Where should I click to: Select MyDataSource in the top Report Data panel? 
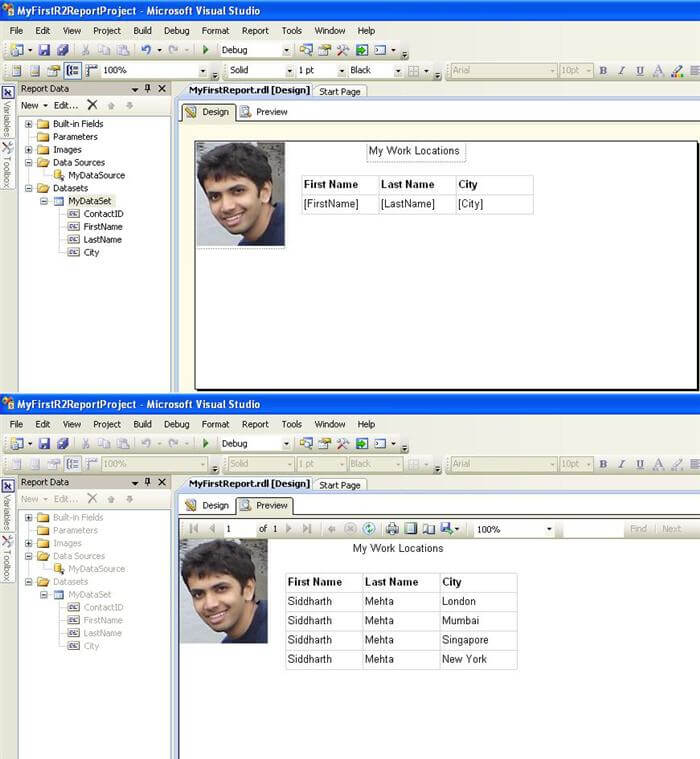point(96,175)
